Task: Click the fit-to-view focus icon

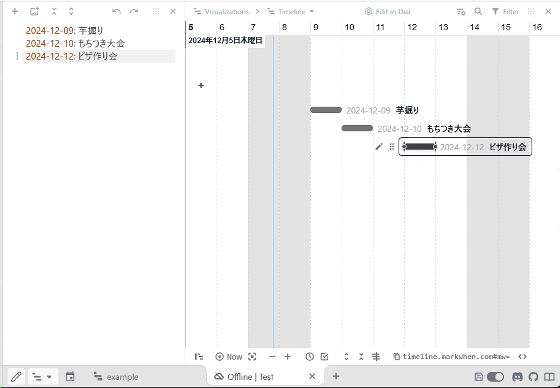Action: pos(252,357)
